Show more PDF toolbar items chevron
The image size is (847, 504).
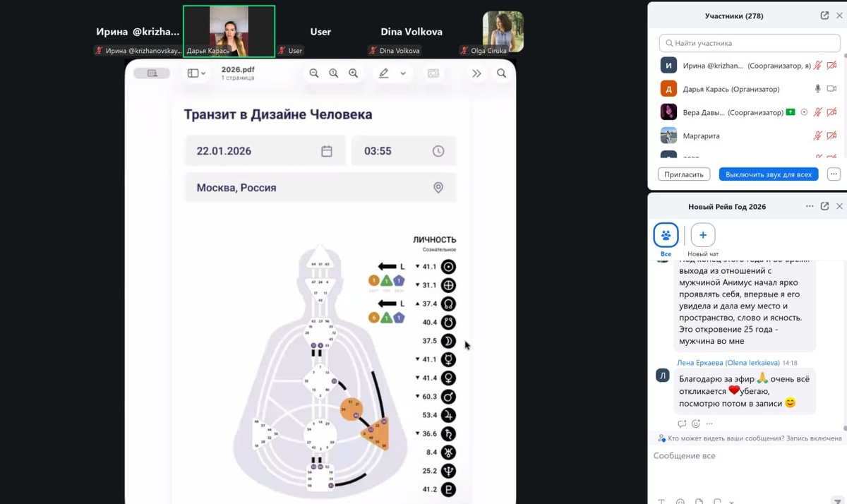(476, 73)
